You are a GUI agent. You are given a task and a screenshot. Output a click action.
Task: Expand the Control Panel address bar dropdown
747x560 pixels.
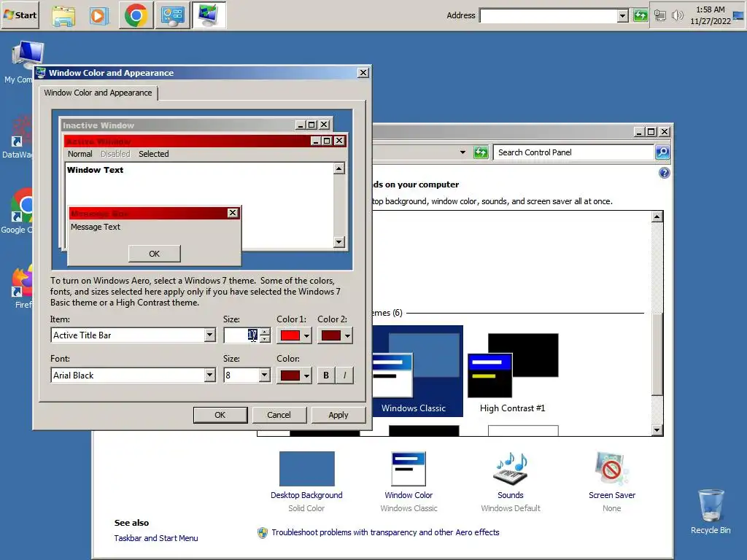(x=462, y=152)
